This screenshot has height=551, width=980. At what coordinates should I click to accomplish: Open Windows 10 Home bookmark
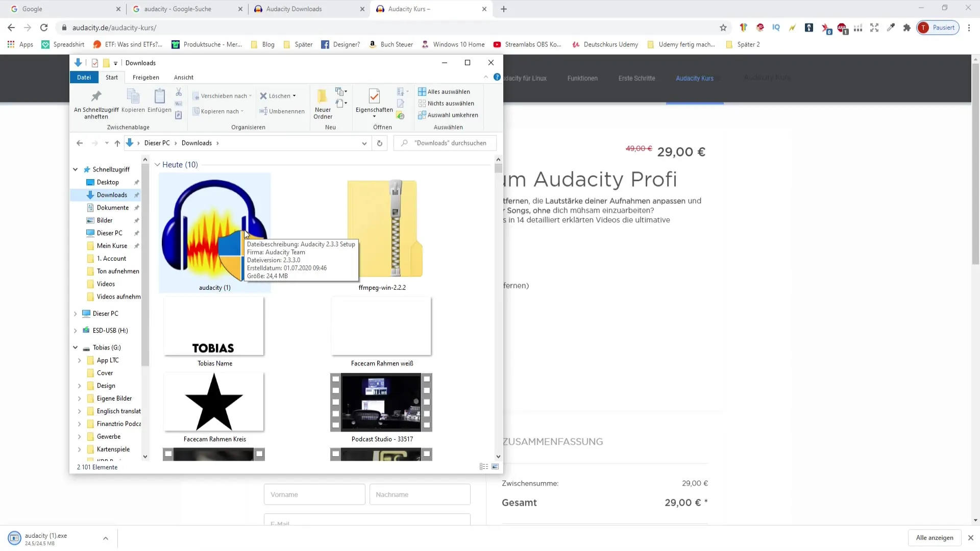pyautogui.click(x=453, y=44)
